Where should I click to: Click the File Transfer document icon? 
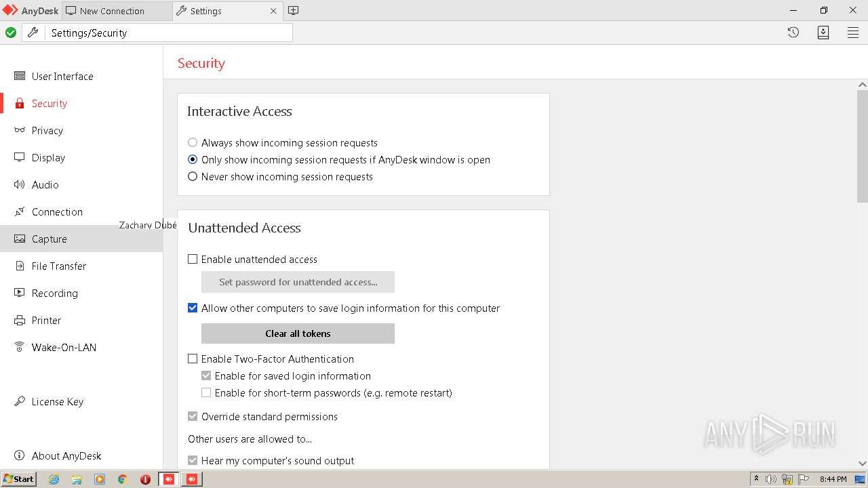point(20,266)
